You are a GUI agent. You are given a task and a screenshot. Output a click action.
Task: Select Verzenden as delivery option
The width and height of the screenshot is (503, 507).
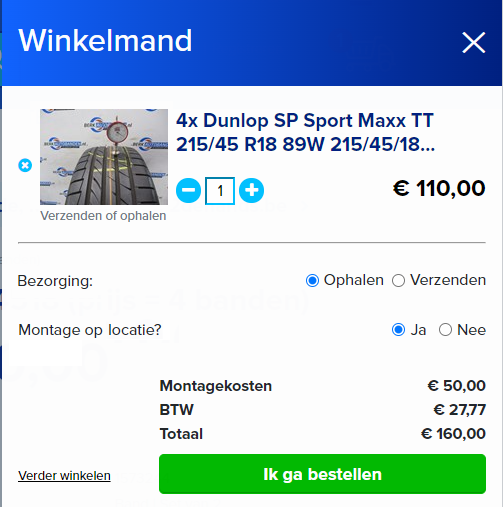pos(398,281)
